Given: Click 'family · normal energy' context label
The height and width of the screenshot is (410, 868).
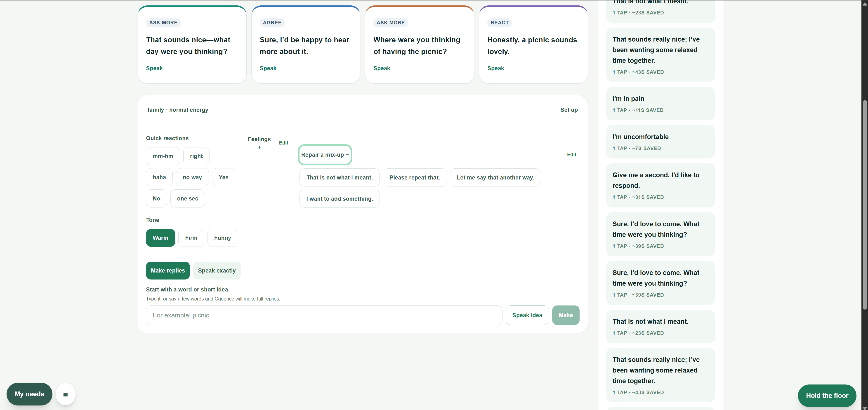Looking at the screenshot, I should [178, 110].
